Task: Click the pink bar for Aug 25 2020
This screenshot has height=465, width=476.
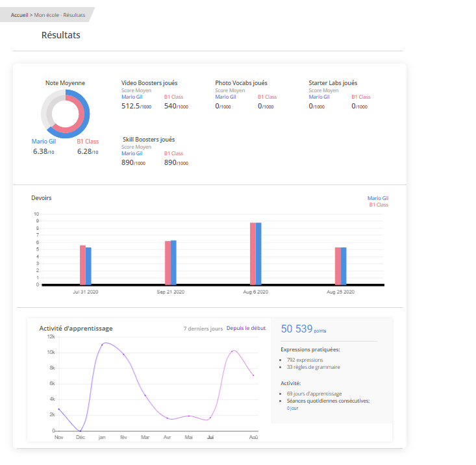Action: pos(338,266)
